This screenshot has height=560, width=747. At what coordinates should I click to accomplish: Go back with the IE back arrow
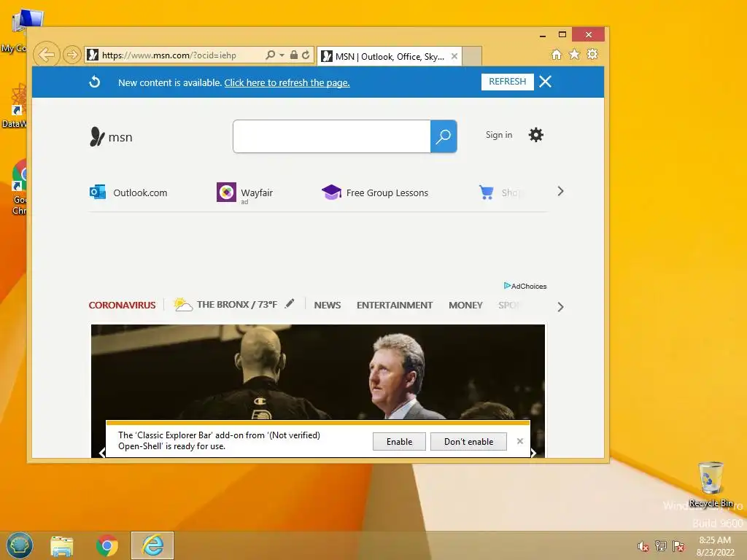click(46, 55)
